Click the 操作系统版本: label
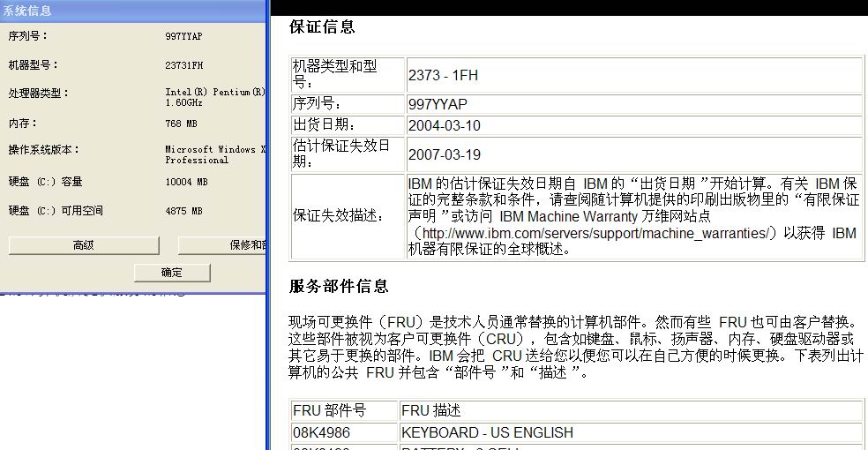The height and width of the screenshot is (450, 868). coord(44,149)
